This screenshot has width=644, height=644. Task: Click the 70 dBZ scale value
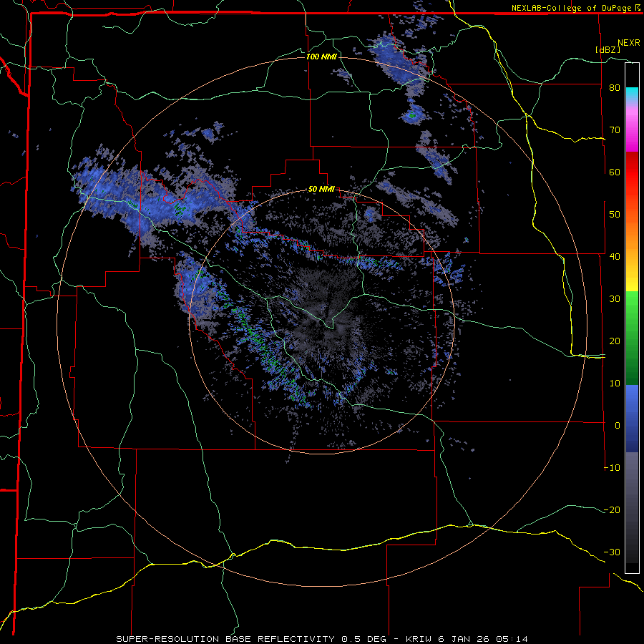(615, 130)
